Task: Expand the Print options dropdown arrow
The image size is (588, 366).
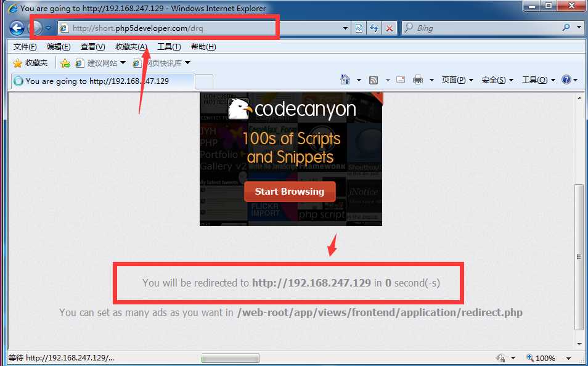Action: tap(431, 80)
